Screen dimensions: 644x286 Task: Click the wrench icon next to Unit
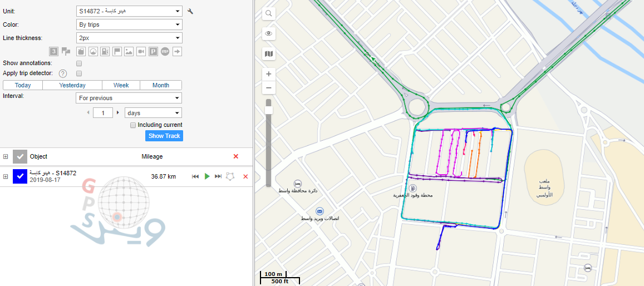click(x=190, y=11)
